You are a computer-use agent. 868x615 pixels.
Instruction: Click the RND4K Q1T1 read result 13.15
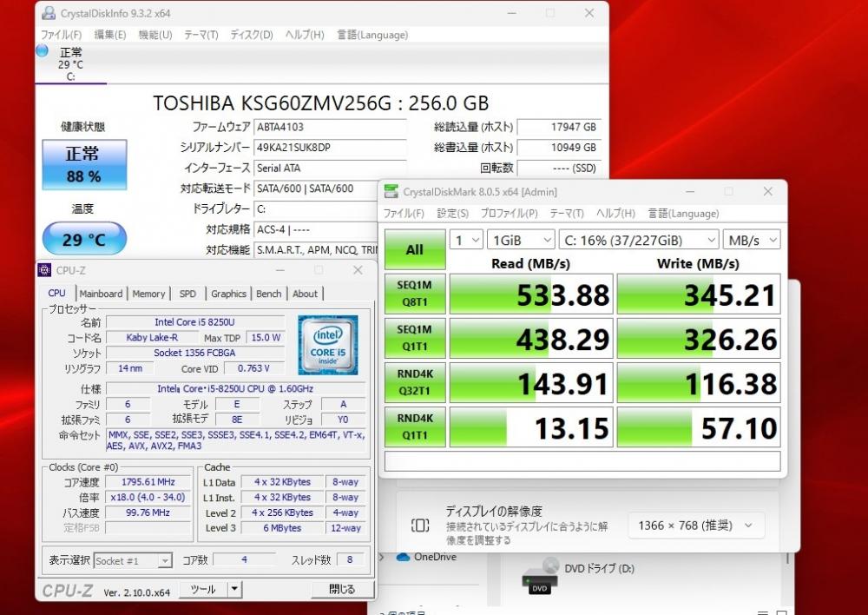(x=531, y=427)
